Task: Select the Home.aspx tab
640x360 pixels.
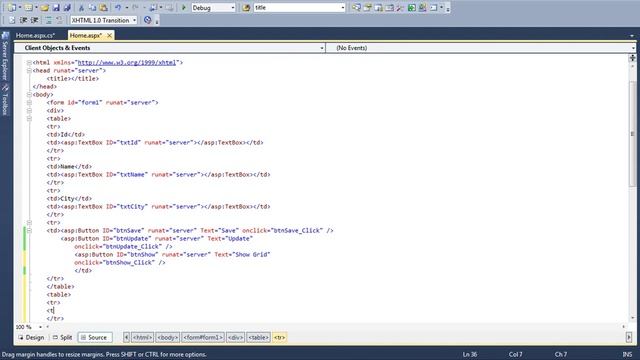Action: coord(85,36)
